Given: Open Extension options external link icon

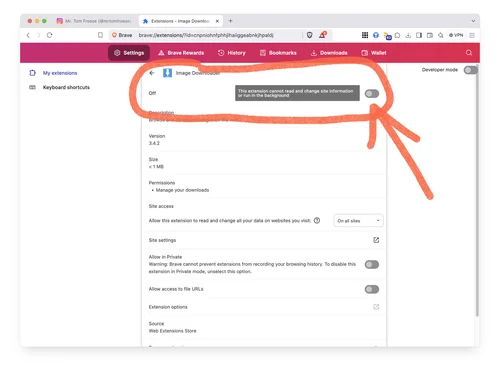Looking at the screenshot, I should (x=376, y=307).
